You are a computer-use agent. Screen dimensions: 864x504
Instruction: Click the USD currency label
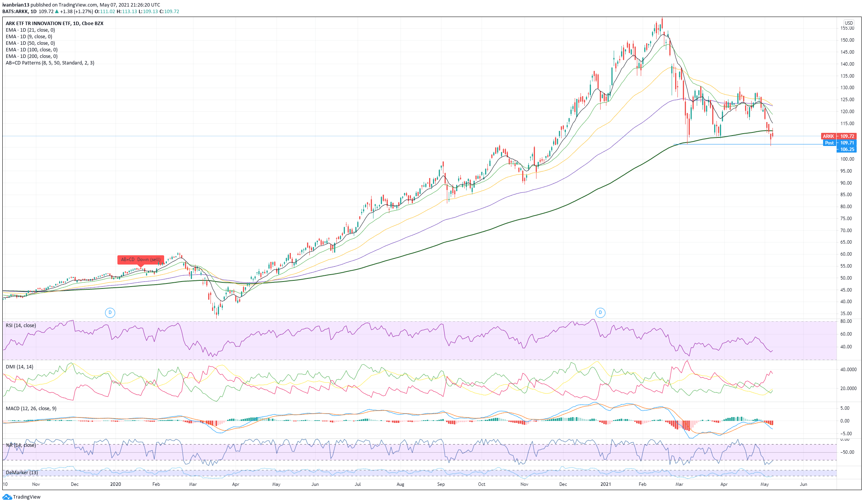(x=849, y=23)
